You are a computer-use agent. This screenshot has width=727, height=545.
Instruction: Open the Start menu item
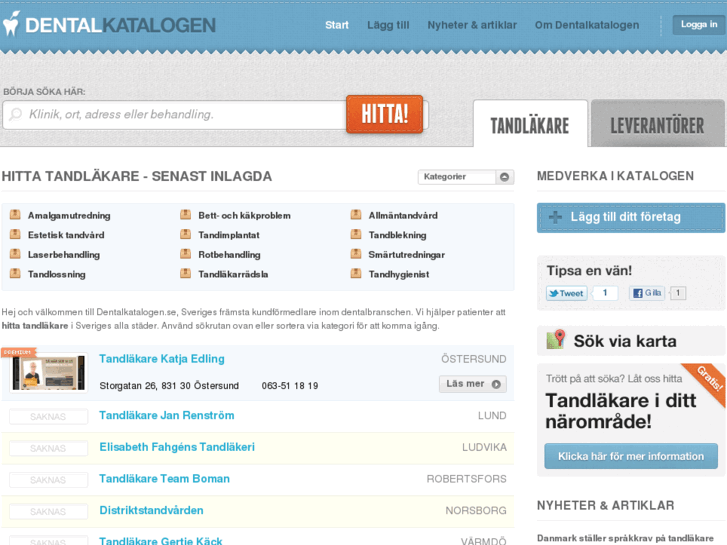tap(337, 25)
